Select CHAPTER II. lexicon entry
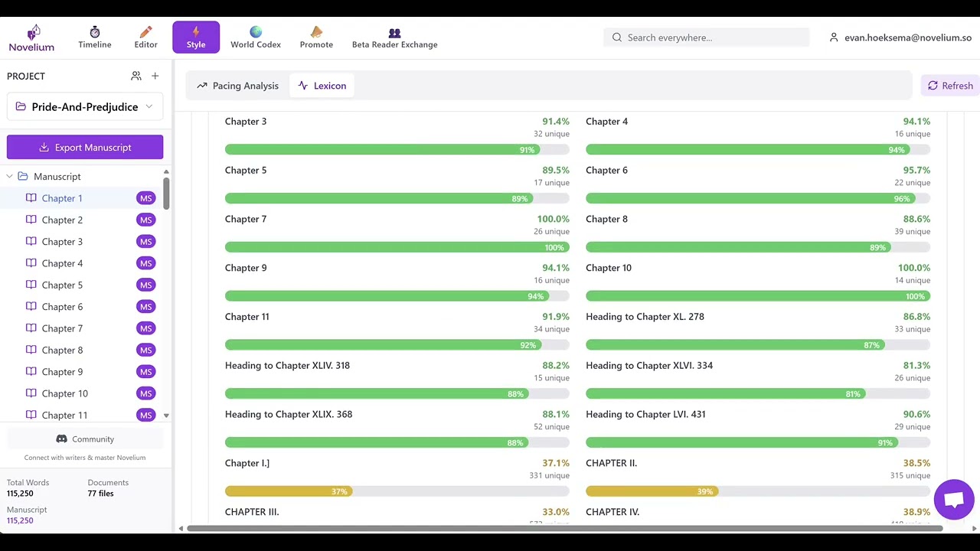This screenshot has width=980, height=551. tap(612, 463)
